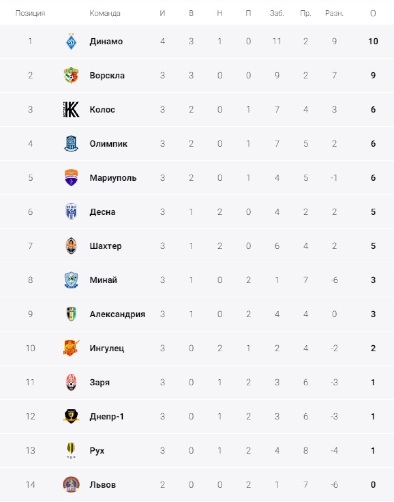Click the Львов lion crest icon
This screenshot has width=394, height=502.
[71, 485]
